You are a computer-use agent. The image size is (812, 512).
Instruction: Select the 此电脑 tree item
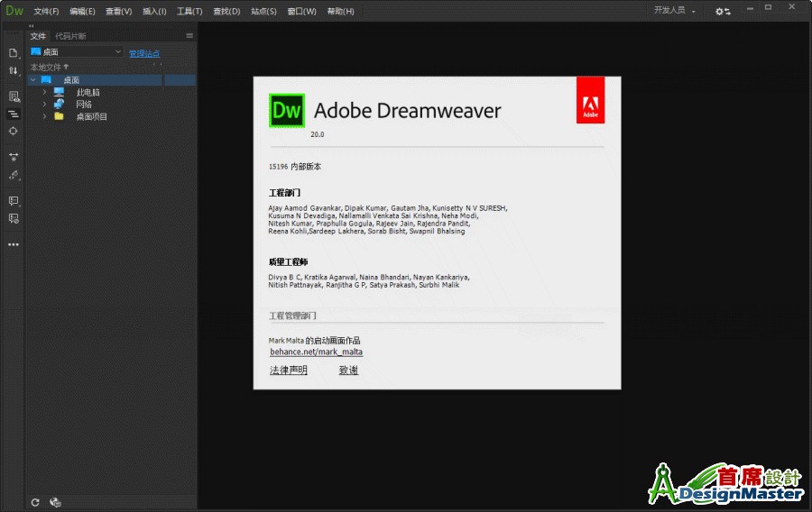88,92
